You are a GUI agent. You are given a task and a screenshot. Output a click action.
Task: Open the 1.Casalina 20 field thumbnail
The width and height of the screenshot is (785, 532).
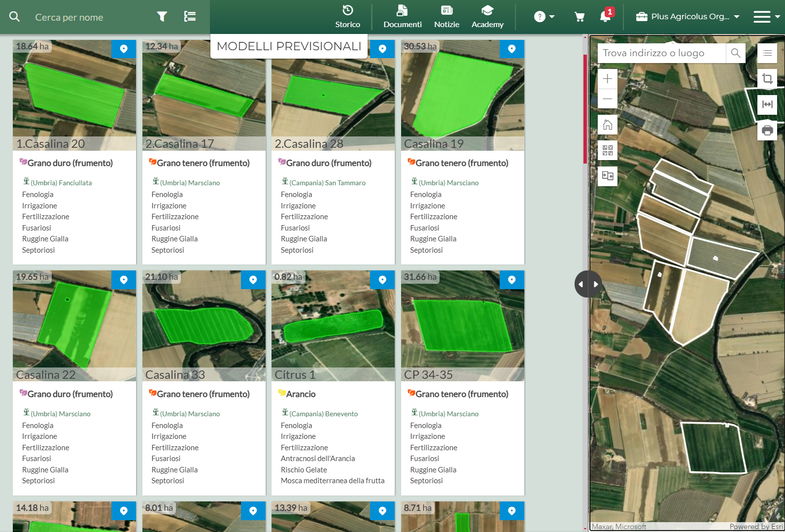tap(74, 95)
